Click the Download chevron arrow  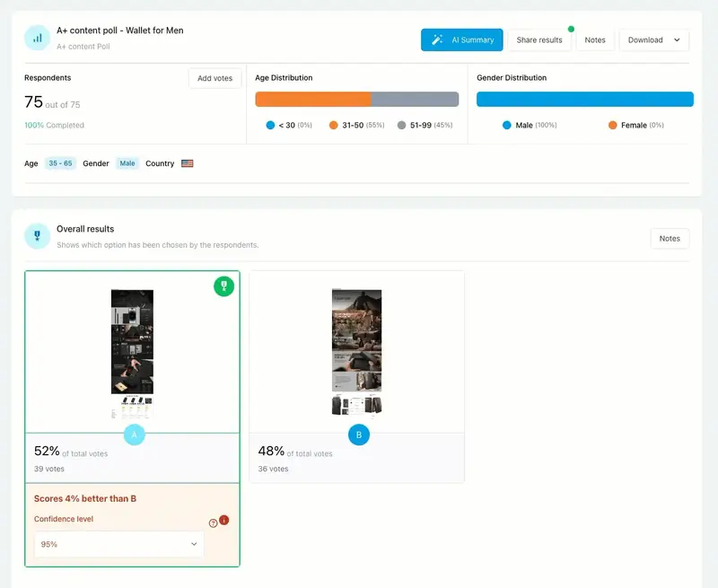[x=677, y=39]
